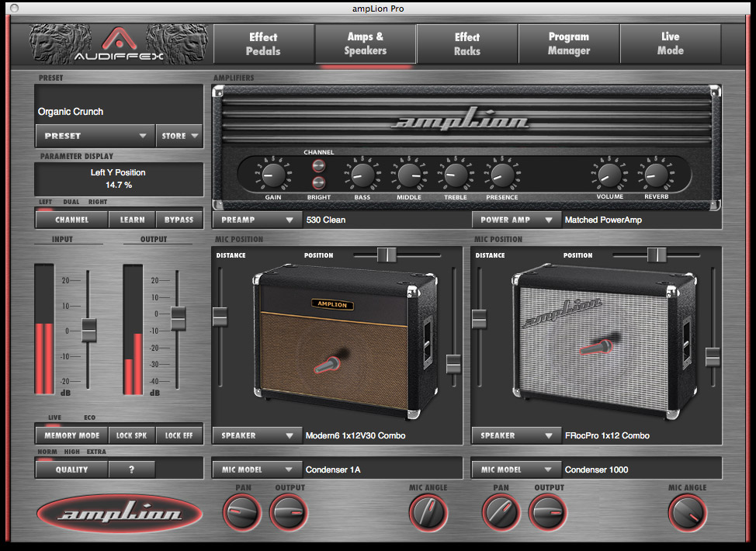
Task: Click the ampLion logo badge at bottom left
Action: (120, 514)
